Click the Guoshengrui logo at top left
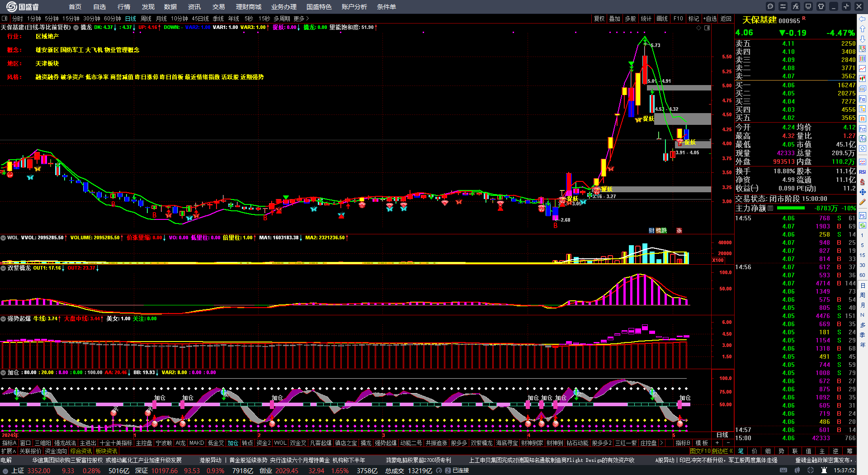868x475 pixels. pyautogui.click(x=23, y=6)
